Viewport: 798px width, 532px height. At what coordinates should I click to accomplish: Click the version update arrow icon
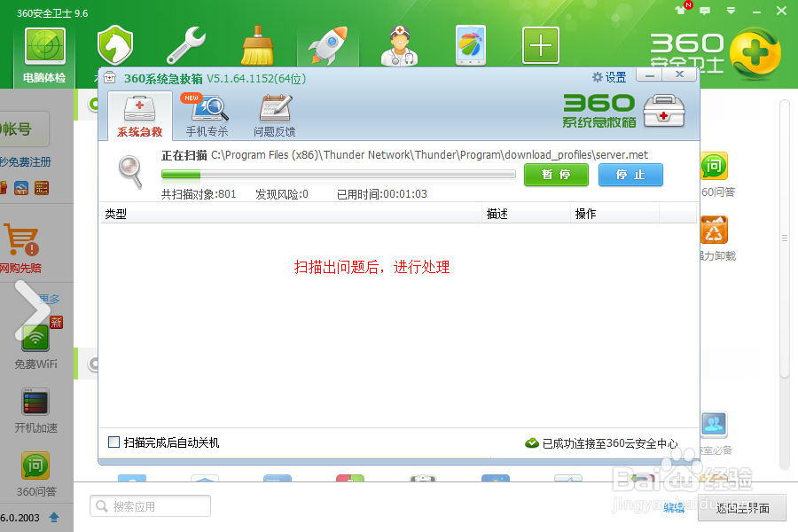click(54, 517)
